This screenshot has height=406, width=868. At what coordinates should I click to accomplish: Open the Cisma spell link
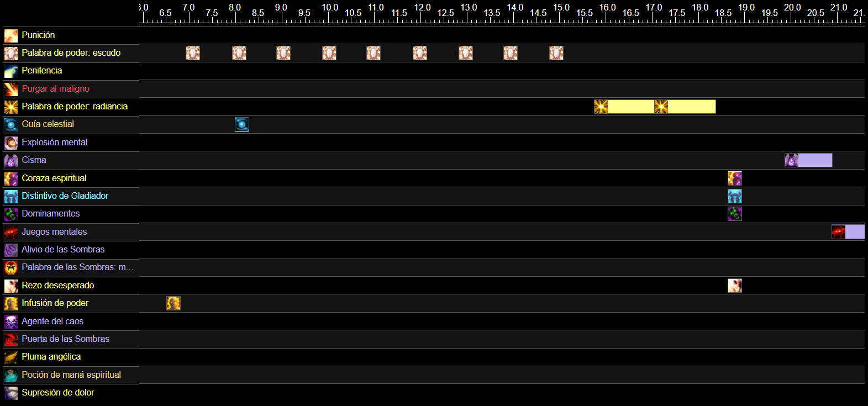tap(34, 160)
